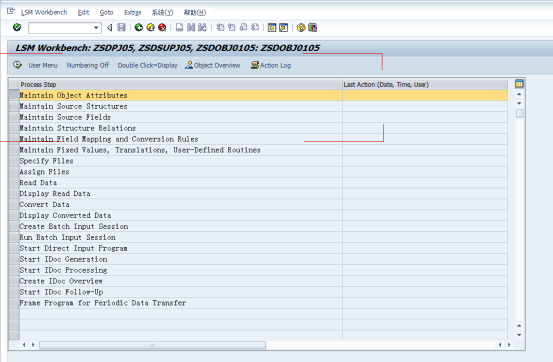Click the First Page icon

[x=220, y=27]
